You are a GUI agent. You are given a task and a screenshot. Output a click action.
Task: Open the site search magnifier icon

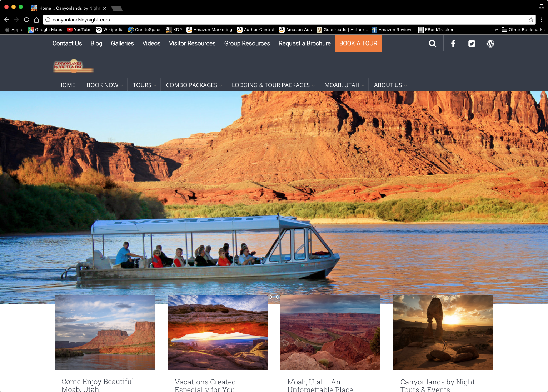click(432, 44)
